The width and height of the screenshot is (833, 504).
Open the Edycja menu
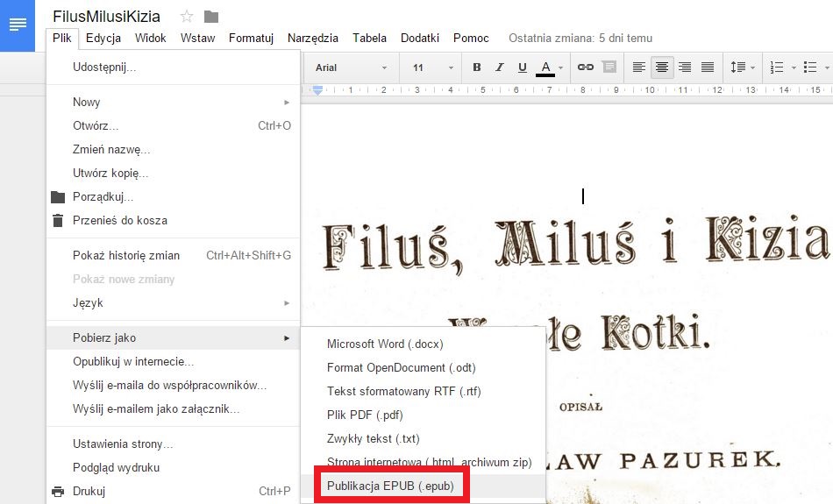coord(103,39)
